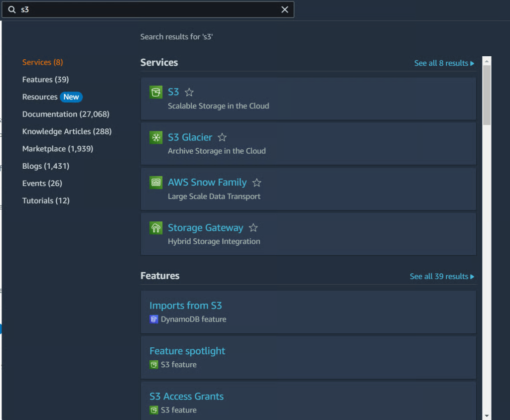Open the Imports from S3 link
The image size is (510, 420).
point(185,306)
